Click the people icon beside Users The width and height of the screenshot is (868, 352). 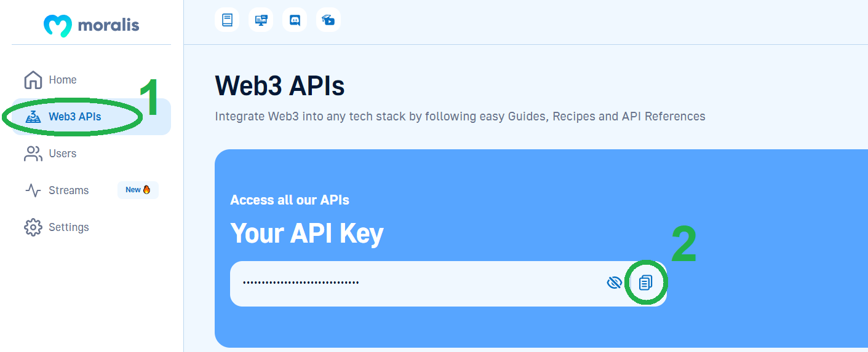[33, 154]
